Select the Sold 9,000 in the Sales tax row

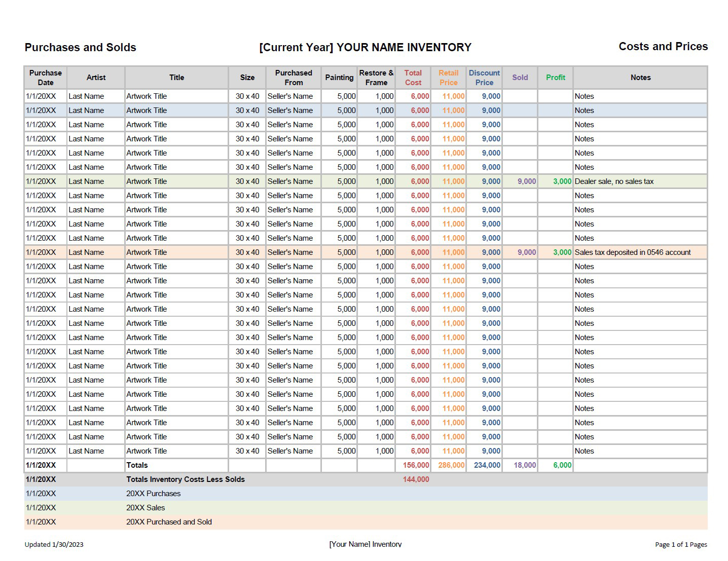(527, 252)
